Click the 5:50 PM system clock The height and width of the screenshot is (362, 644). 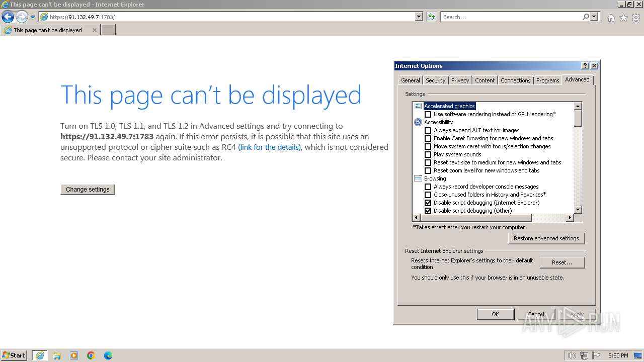coord(618,355)
